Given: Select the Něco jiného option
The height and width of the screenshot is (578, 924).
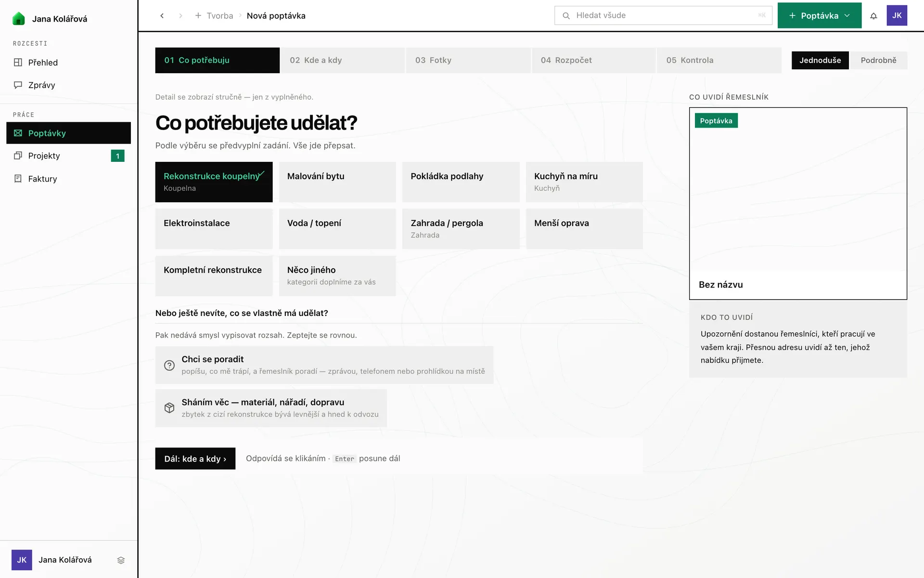Looking at the screenshot, I should pos(337,276).
